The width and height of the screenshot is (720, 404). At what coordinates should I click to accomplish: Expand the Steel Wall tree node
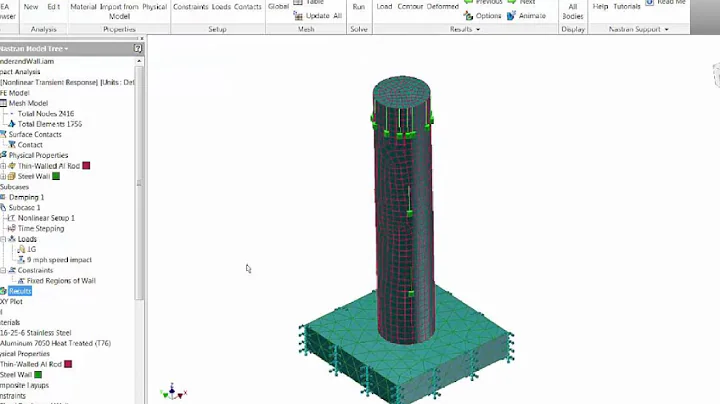pyautogui.click(x=3, y=176)
